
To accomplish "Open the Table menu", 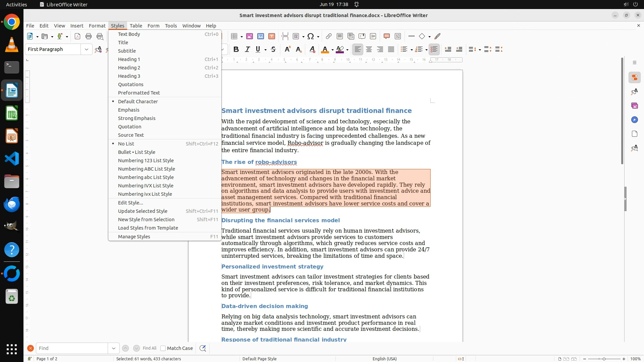I will tap(136, 26).
